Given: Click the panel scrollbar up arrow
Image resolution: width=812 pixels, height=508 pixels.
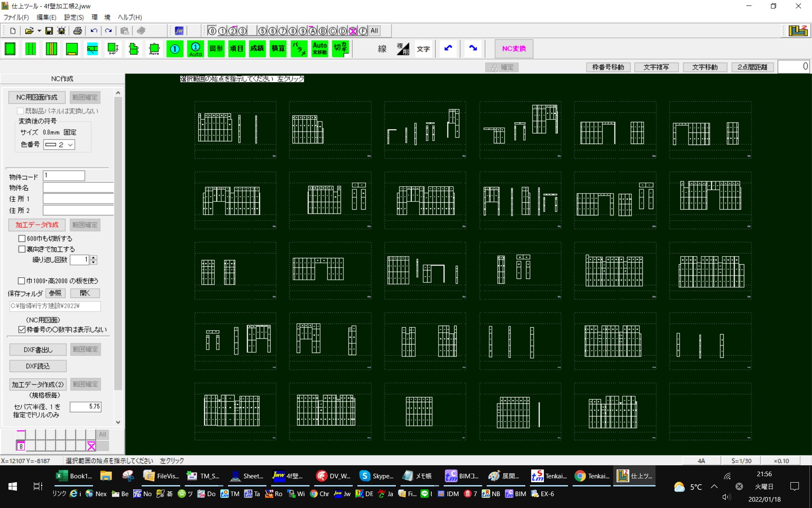Looking at the screenshot, I should click(x=118, y=93).
